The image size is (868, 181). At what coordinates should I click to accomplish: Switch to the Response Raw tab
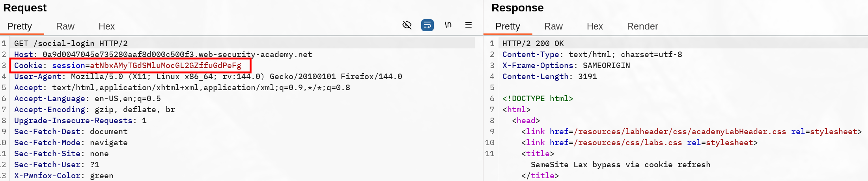click(553, 26)
